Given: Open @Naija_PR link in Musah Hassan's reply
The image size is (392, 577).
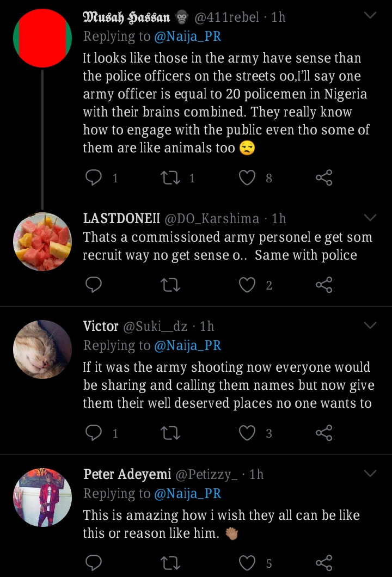Looking at the screenshot, I should point(188,37).
